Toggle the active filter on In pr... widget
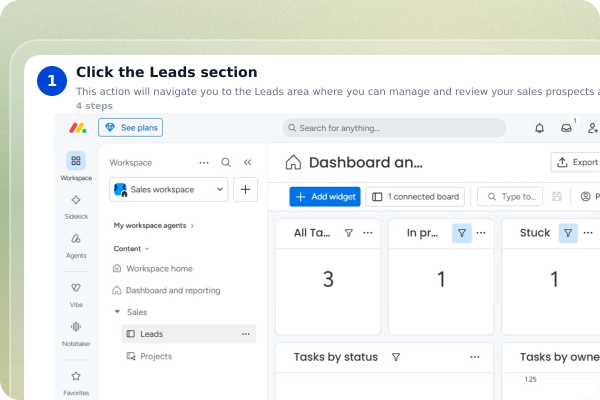This screenshot has height=400, width=600. (462, 233)
